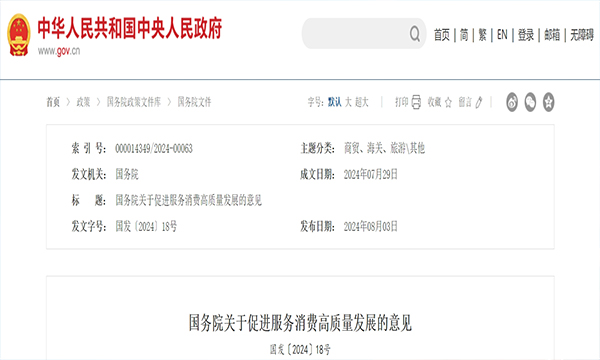The image size is (600, 360).
Task: Click the 留言 comment label
Action: click(465, 102)
